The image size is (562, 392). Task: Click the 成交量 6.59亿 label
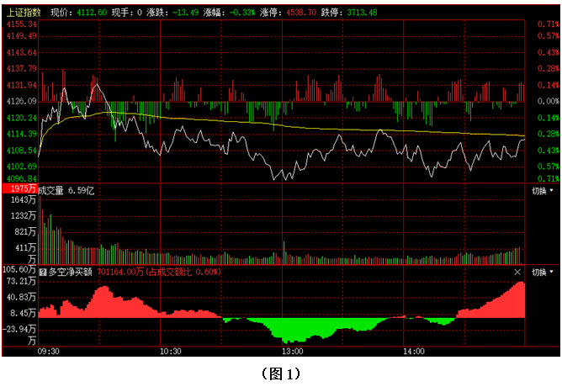(67, 191)
